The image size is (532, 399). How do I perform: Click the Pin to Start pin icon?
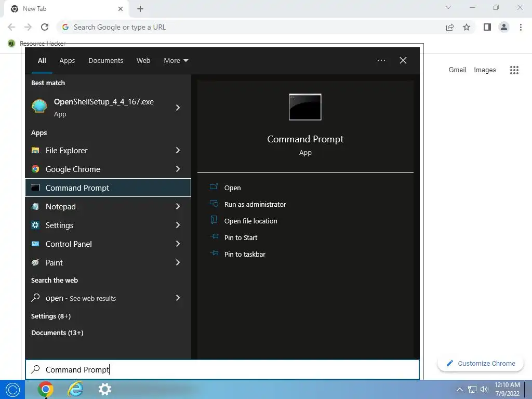[x=214, y=236]
